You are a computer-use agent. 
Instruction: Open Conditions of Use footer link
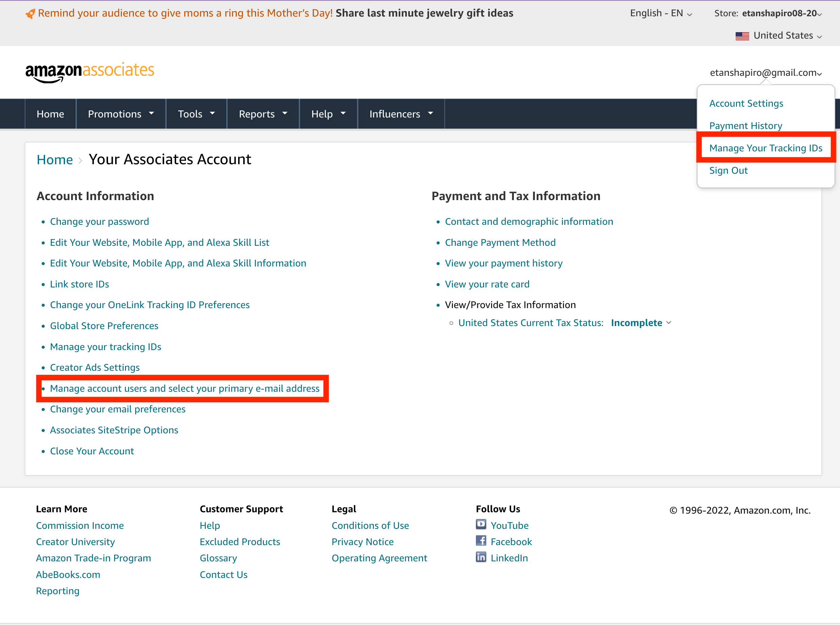[370, 525]
